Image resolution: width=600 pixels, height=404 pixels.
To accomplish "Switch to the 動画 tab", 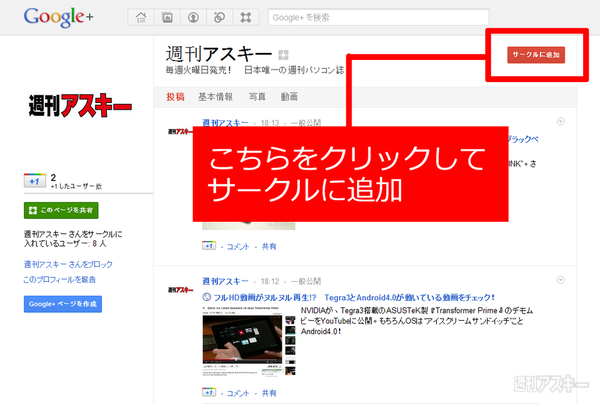I will point(289,97).
